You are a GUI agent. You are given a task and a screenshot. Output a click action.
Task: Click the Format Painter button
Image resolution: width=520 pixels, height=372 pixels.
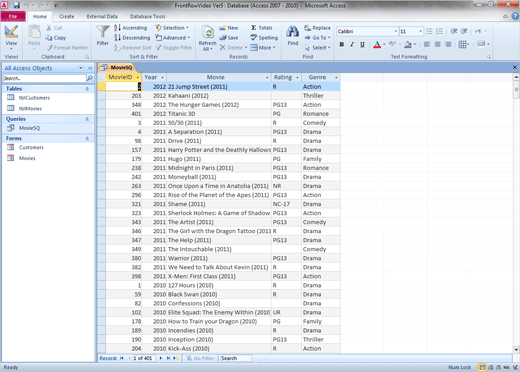pos(67,48)
